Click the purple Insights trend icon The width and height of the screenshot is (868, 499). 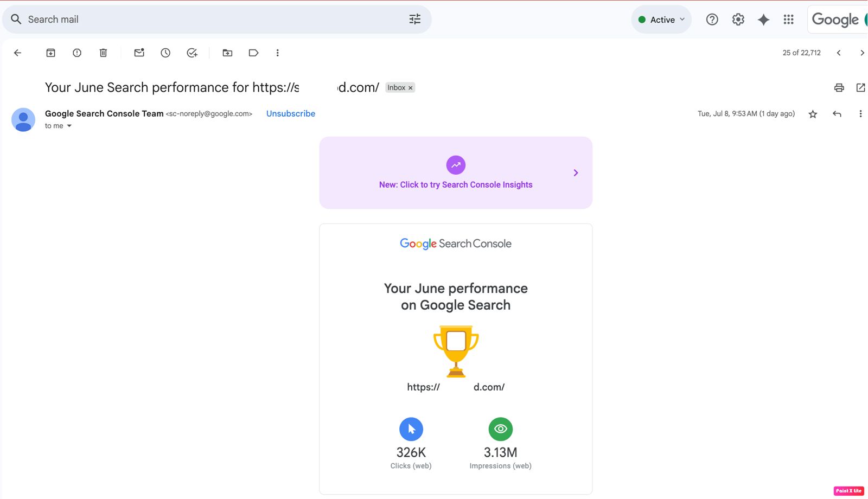tap(456, 165)
